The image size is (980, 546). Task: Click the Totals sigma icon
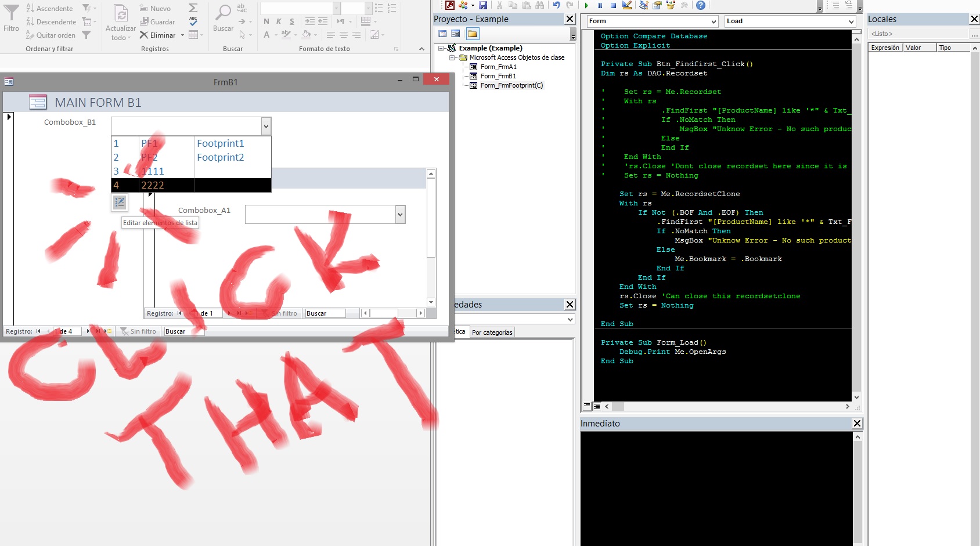tap(193, 8)
